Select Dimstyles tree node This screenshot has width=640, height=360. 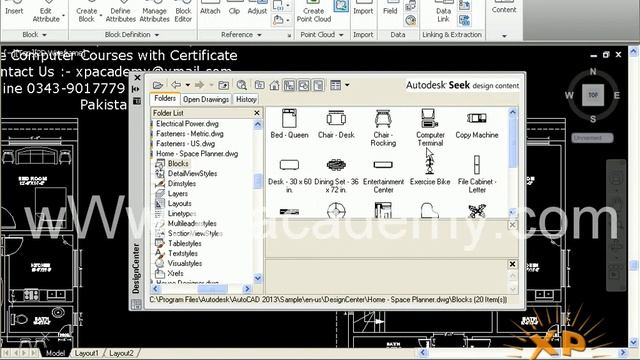point(182,184)
